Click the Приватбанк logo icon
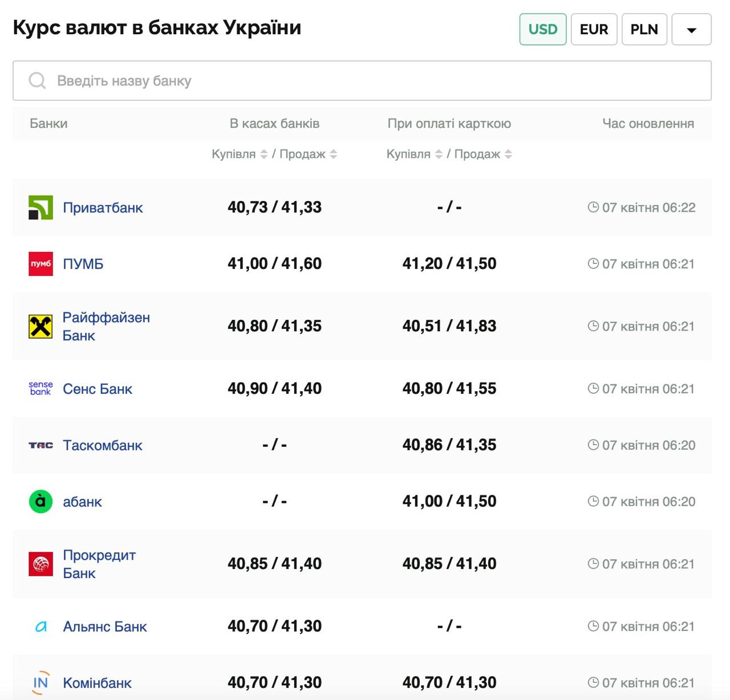The image size is (730, 700). click(x=40, y=207)
